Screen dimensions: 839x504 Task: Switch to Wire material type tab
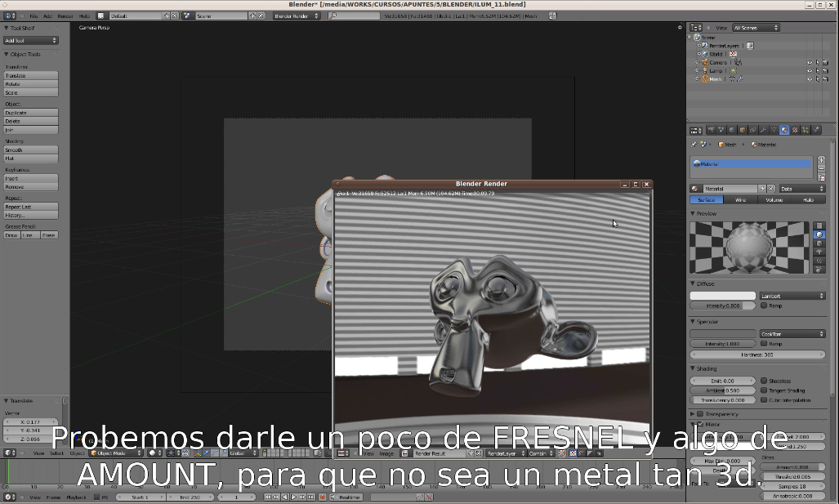click(740, 199)
